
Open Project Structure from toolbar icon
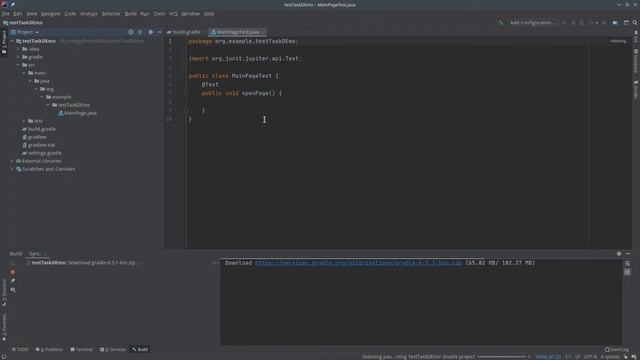615,23
